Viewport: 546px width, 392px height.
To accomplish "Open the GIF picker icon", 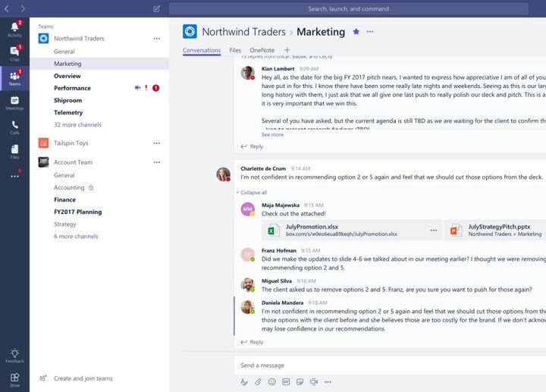I will tap(286, 382).
